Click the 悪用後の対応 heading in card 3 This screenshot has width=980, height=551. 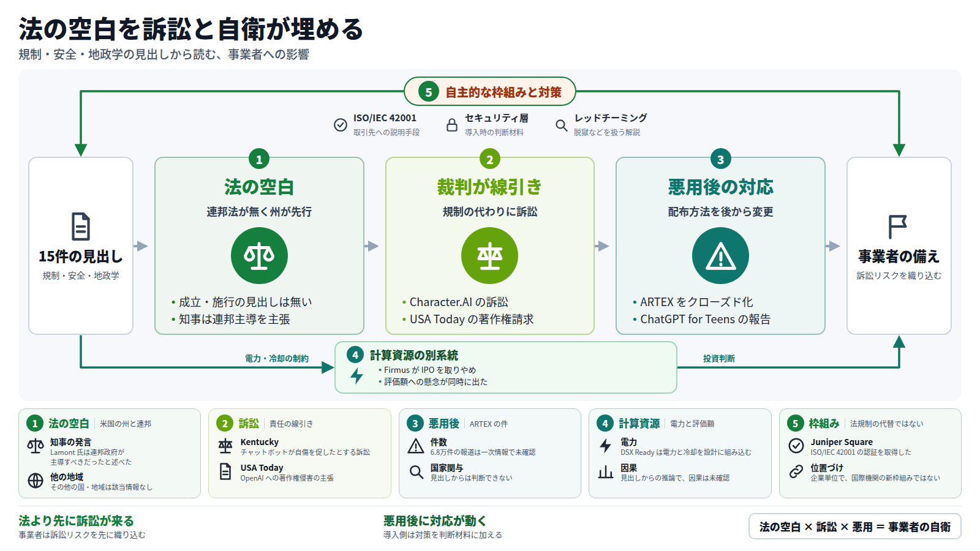pos(720,187)
